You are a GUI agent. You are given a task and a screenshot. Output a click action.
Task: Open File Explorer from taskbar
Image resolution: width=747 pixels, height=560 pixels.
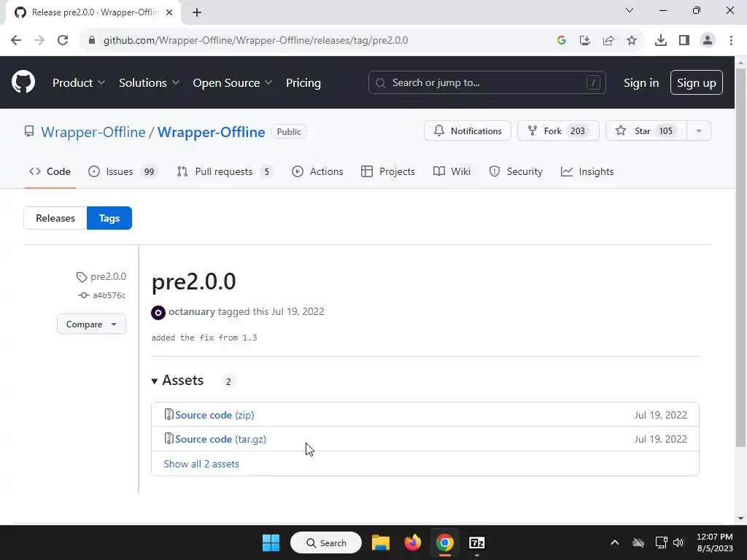point(381,542)
